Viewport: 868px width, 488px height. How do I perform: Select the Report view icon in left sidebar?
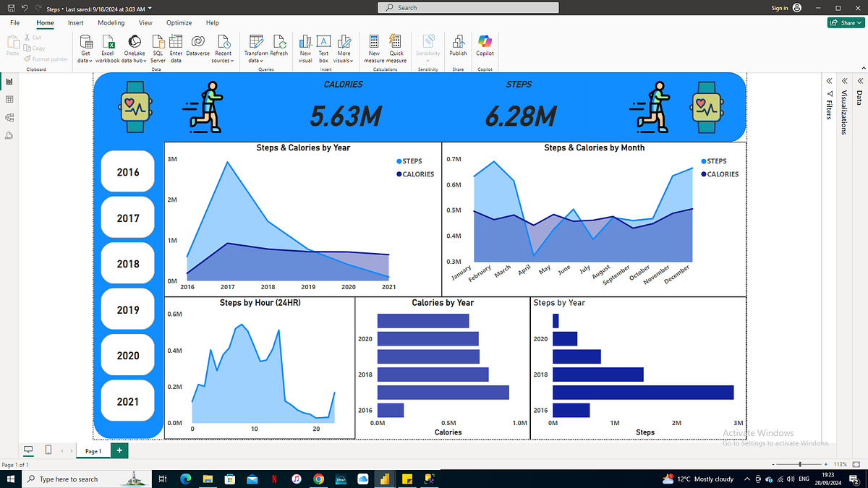pyautogui.click(x=9, y=81)
